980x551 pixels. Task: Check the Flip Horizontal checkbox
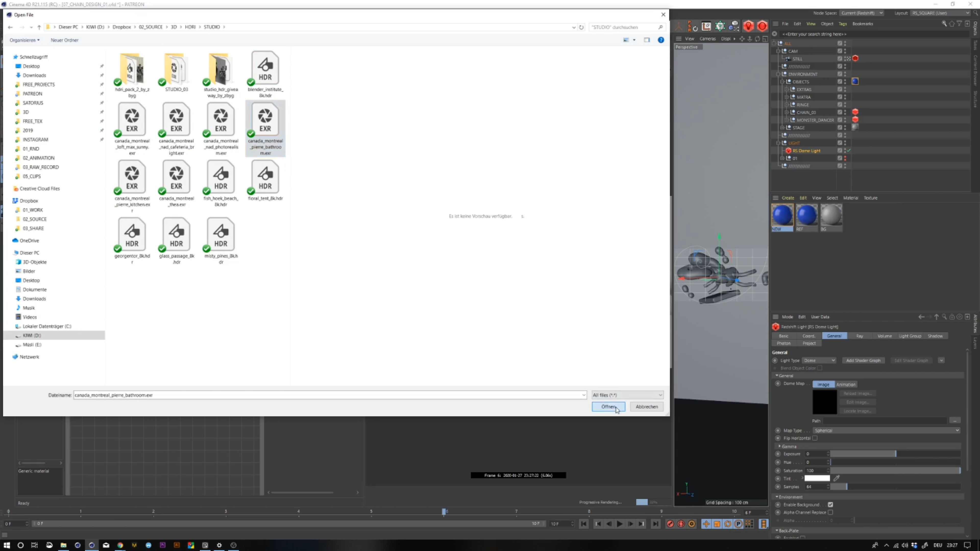(x=815, y=438)
